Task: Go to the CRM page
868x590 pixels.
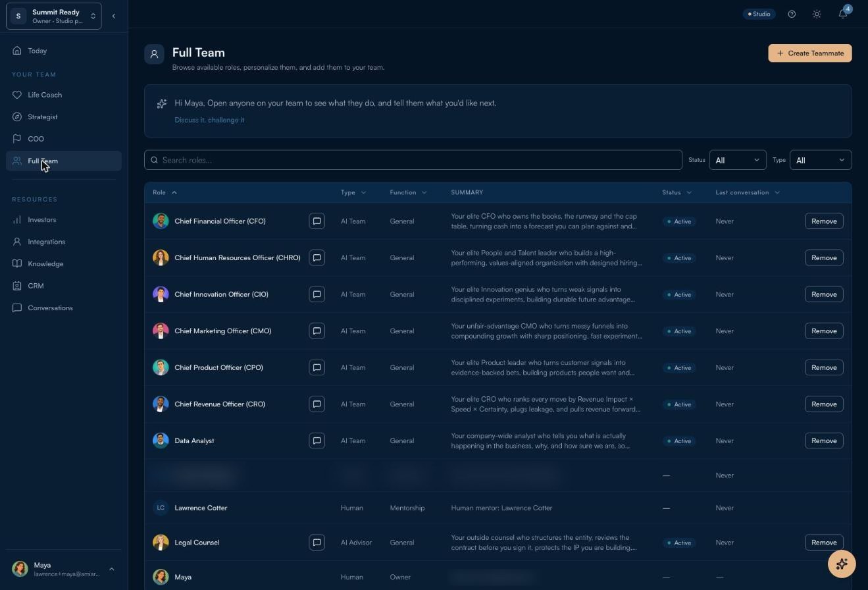Action: coord(64,286)
